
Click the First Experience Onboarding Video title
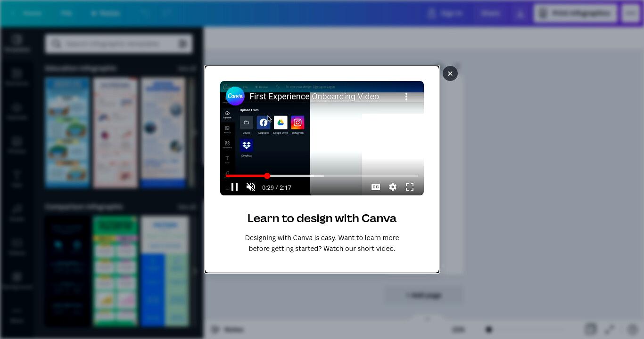click(314, 97)
